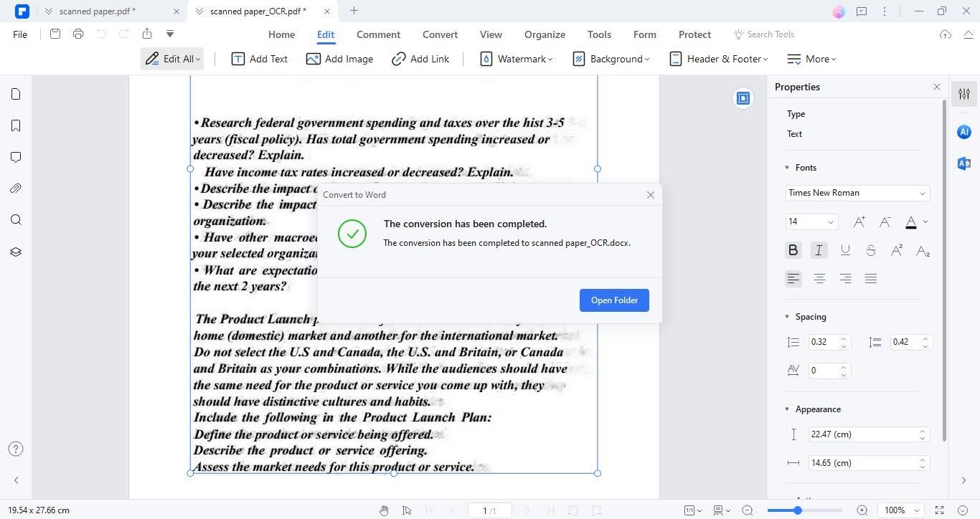980x519 pixels.
Task: Open the scanned paper.pdf tab
Action: [98, 11]
